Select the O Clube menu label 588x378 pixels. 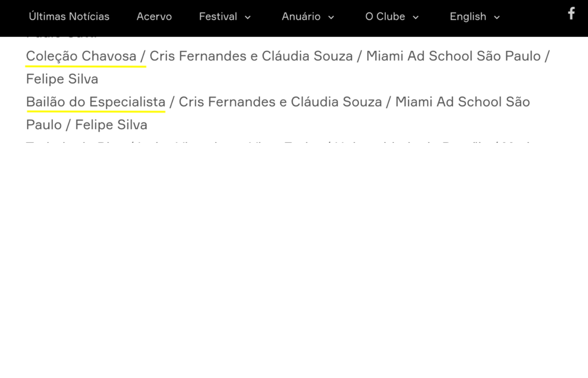click(x=385, y=16)
